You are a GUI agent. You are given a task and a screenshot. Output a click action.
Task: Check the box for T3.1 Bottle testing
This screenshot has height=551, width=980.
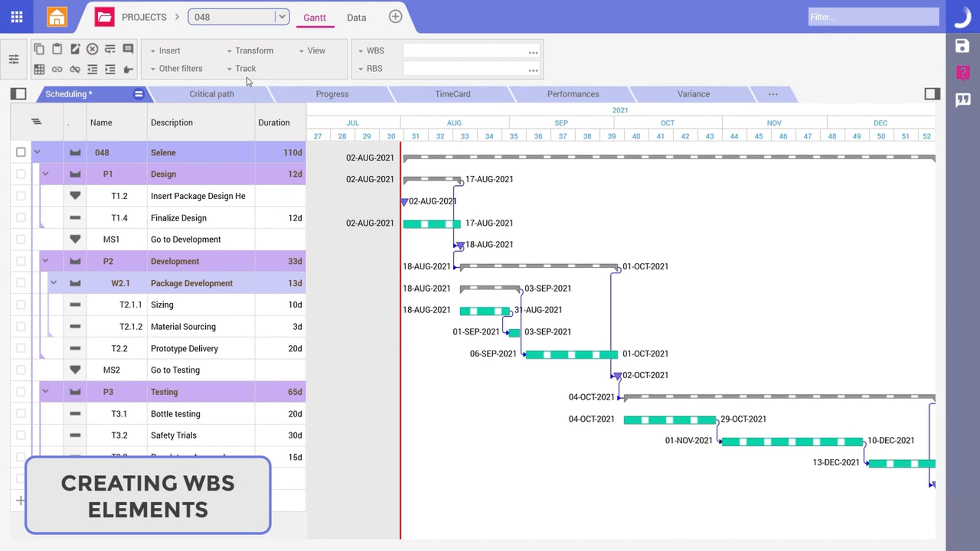click(x=21, y=413)
